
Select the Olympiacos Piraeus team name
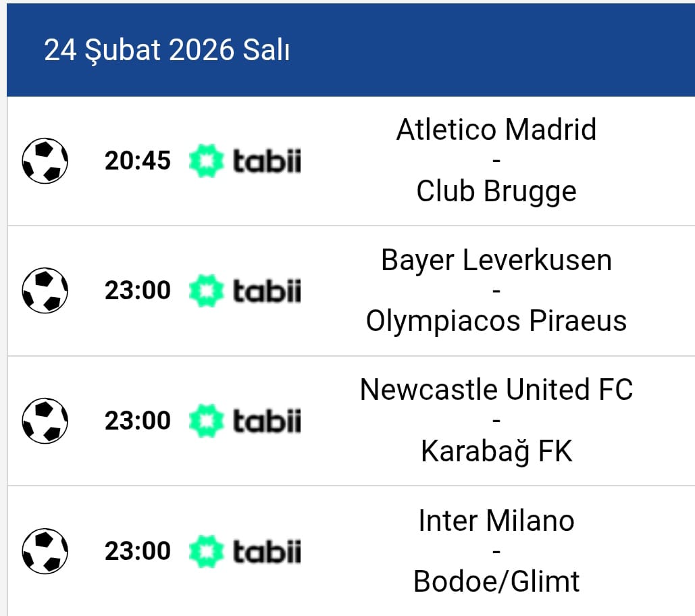point(496,321)
